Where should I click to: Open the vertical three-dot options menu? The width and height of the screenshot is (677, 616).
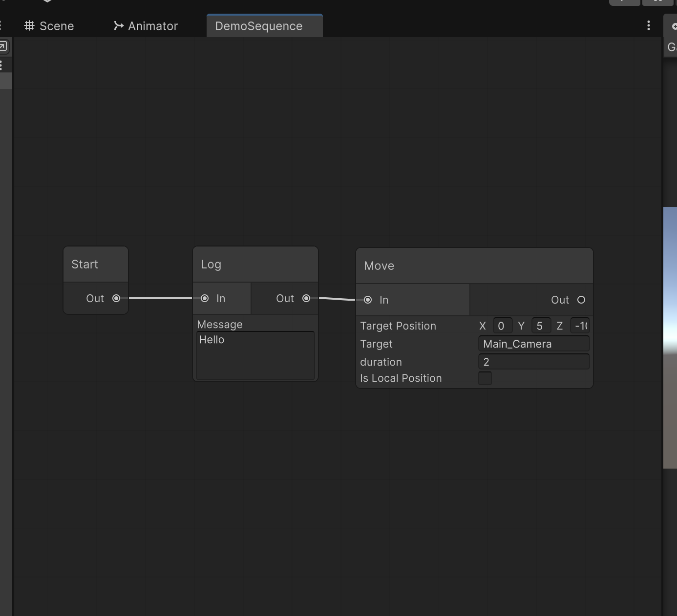(x=648, y=25)
